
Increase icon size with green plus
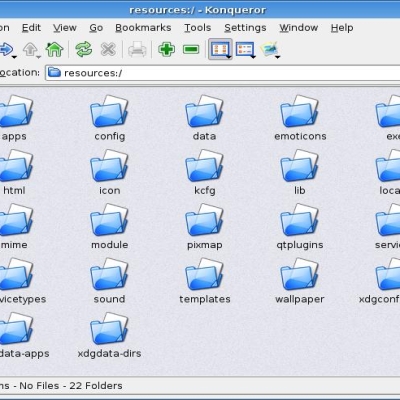[x=166, y=49]
